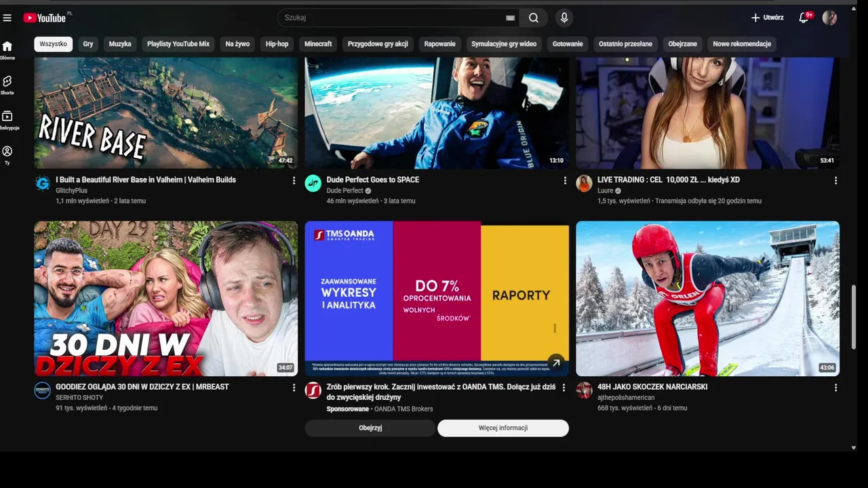Screen dimensions: 868x488
Task: Open OANDA TMS advertiser avatar
Action: pyautogui.click(x=313, y=390)
